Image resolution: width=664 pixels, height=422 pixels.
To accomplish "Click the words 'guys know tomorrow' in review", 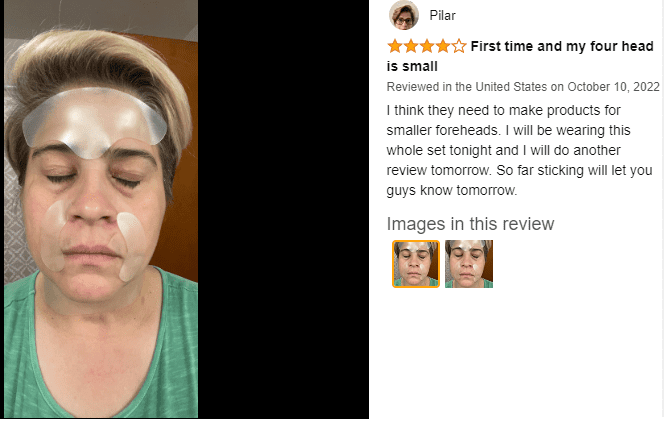I will [451, 190].
